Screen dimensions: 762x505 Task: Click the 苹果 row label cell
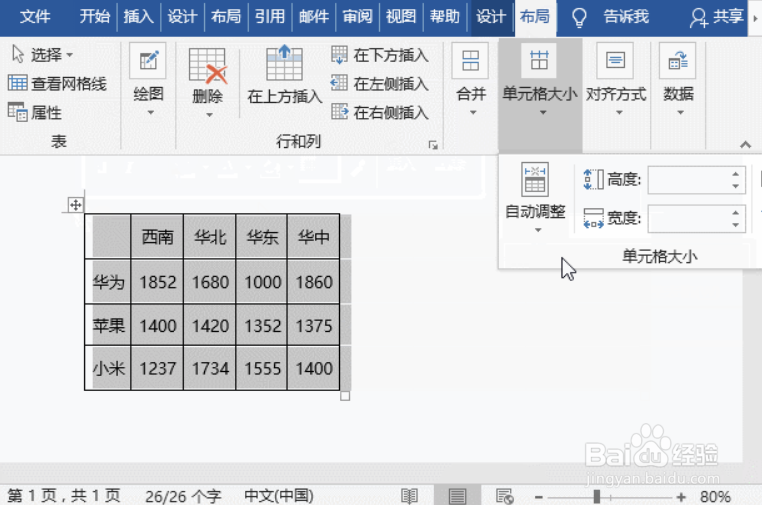pos(108,325)
